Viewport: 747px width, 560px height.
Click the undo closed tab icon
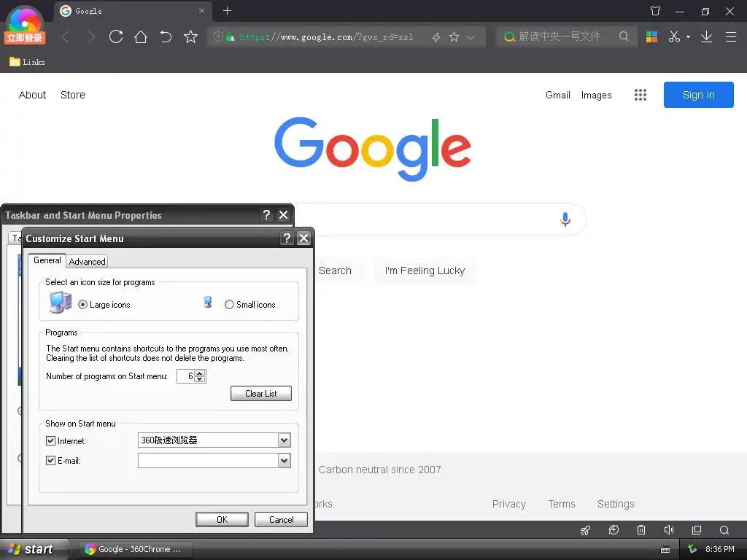click(x=166, y=36)
